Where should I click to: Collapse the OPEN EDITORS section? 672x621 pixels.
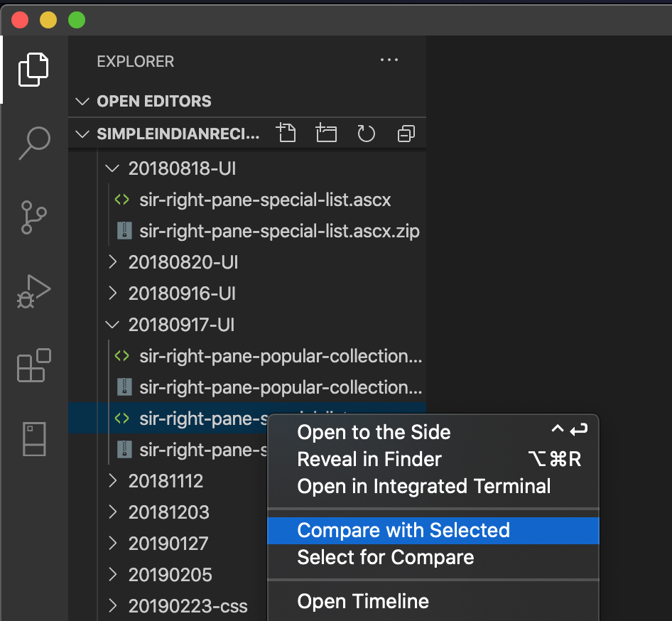click(x=82, y=101)
